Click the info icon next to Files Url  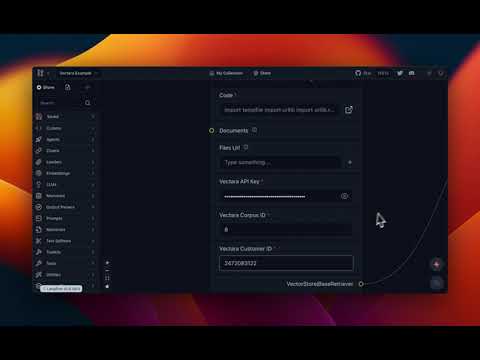click(246, 147)
